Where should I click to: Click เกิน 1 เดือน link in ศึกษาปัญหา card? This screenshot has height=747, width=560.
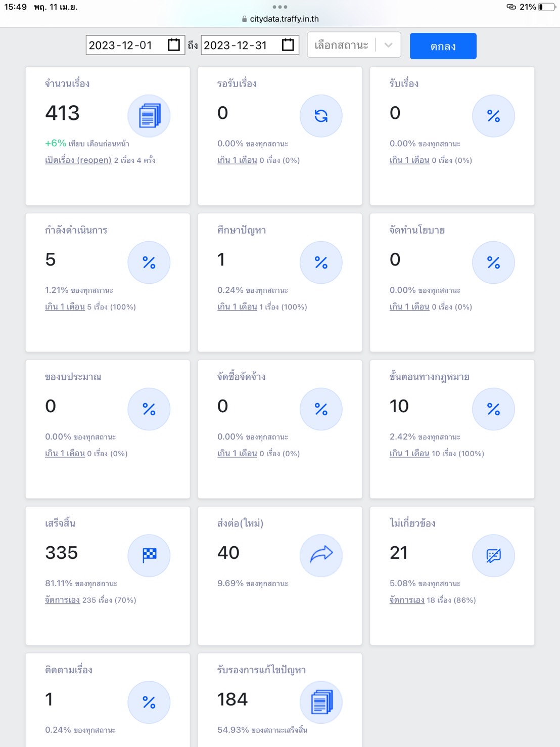[x=237, y=307]
